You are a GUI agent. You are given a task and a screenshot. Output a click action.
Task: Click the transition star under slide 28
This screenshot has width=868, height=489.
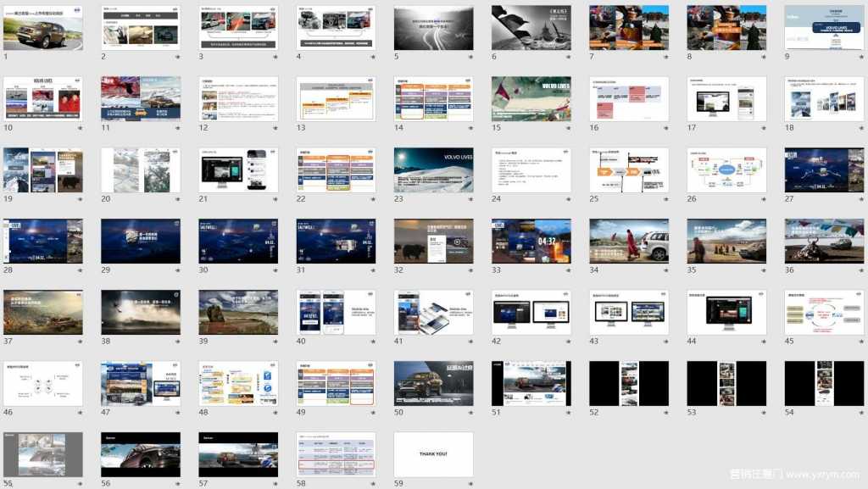(81, 270)
